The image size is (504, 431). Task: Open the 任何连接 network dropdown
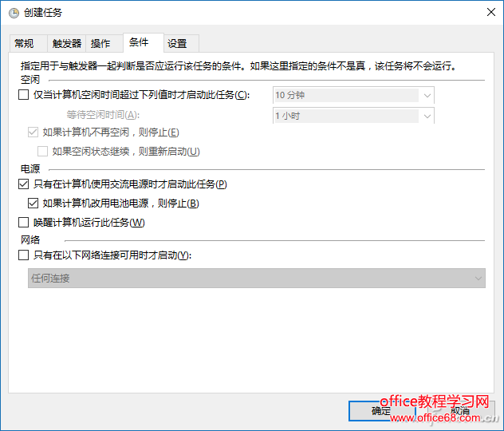pos(257,279)
